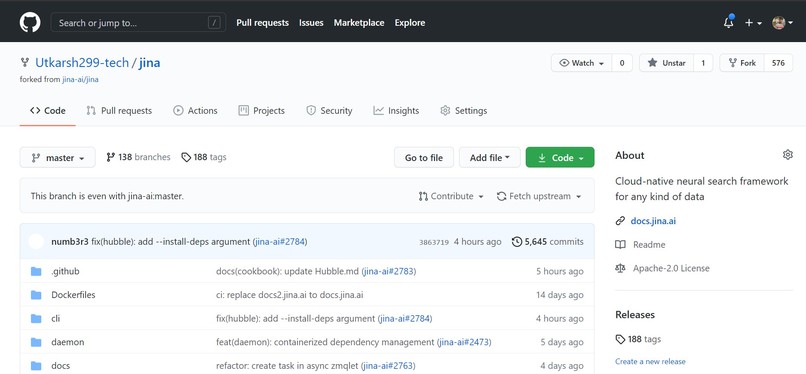This screenshot has height=374, width=806.
Task: Open the Dockerfiles folder
Action: (x=73, y=295)
